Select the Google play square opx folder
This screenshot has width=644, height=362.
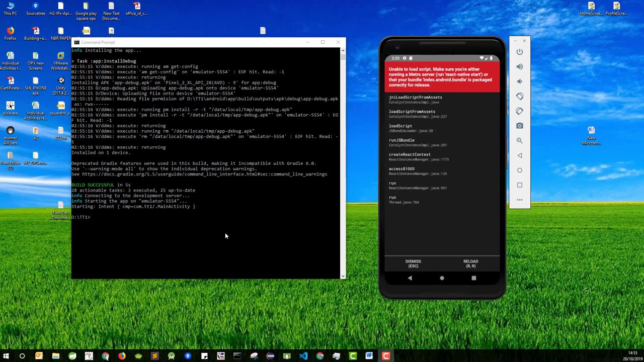point(86,11)
